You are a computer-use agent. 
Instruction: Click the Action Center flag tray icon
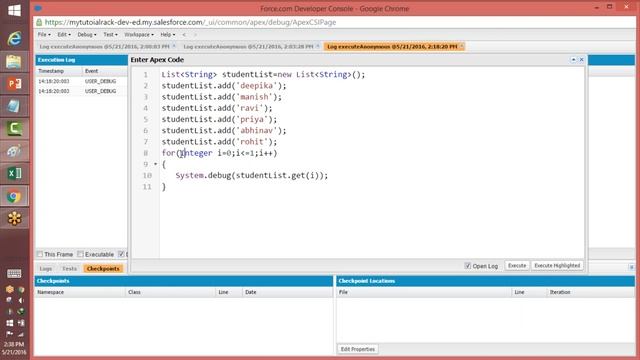click(x=9, y=334)
